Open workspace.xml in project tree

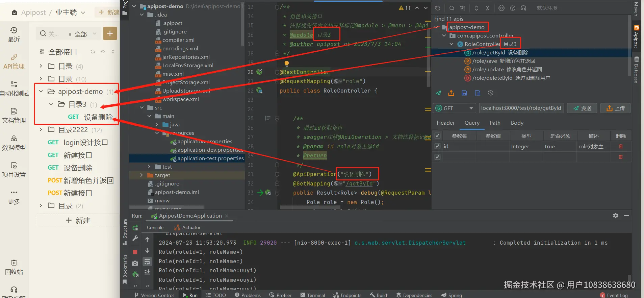click(177, 99)
